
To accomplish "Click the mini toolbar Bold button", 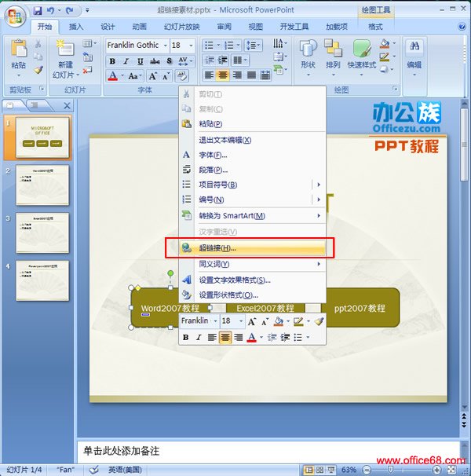I will coord(186,337).
